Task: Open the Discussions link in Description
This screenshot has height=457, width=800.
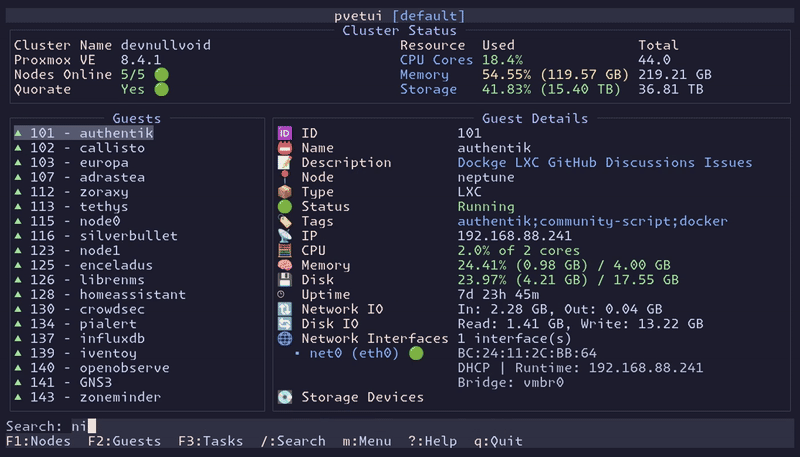Action: pos(650,163)
